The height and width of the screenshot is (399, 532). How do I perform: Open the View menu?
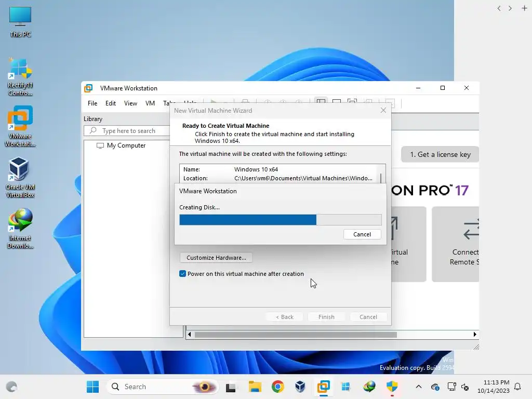pyautogui.click(x=130, y=103)
